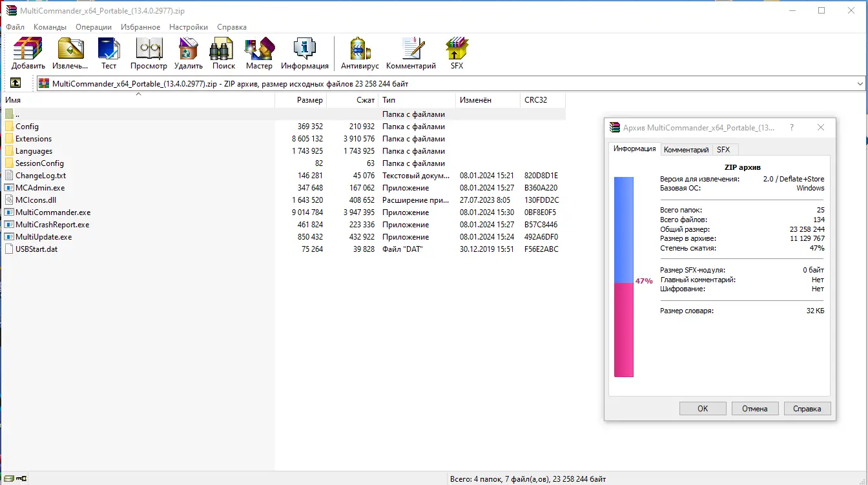Run the Тест archive test icon
Screen dimensions: 868x485
108,48
